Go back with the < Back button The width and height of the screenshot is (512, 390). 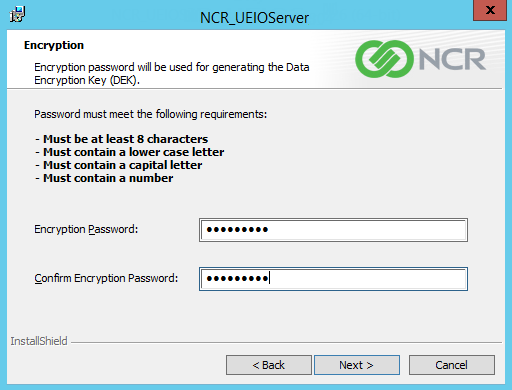pos(269,365)
